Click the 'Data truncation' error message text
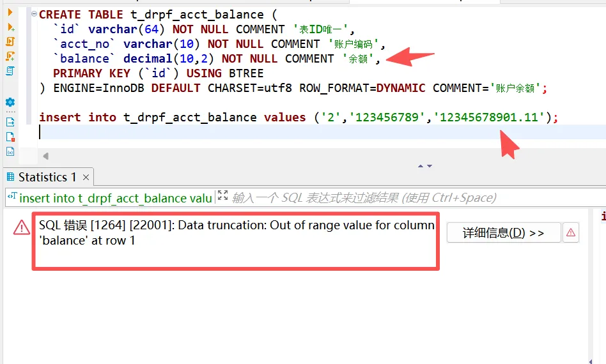Viewport: 606px width, 364px height. (237, 232)
